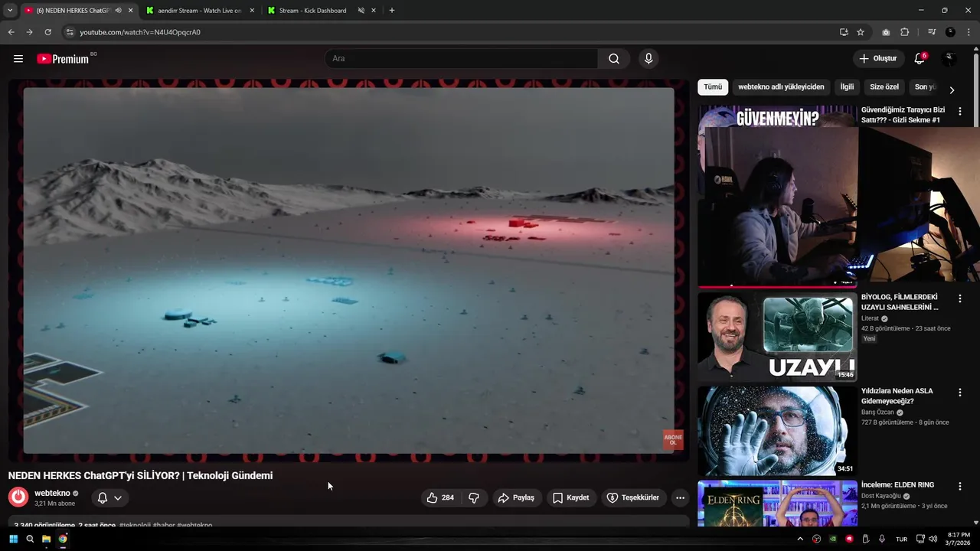980x551 pixels.
Task: Open the camera screenshot extension icon
Action: tap(886, 32)
